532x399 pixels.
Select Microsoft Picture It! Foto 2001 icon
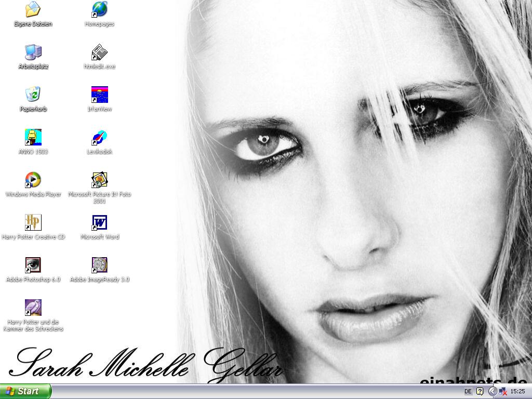pos(99,180)
